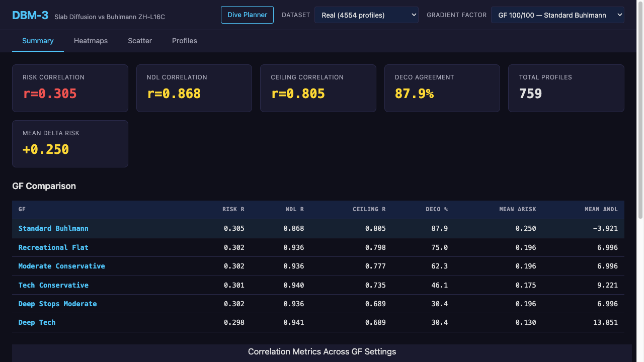This screenshot has width=644, height=362.
Task: Switch to the Summary tab
Action: (x=38, y=41)
